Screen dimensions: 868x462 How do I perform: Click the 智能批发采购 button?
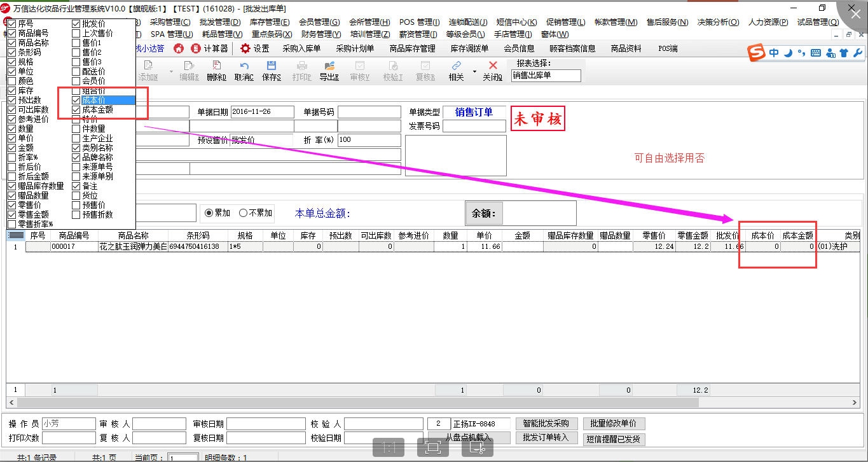[547, 423]
